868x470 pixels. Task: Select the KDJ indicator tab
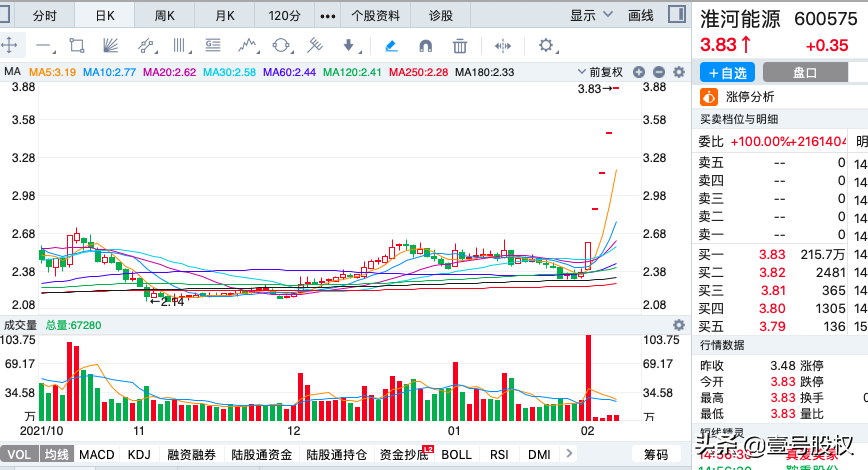[139, 454]
